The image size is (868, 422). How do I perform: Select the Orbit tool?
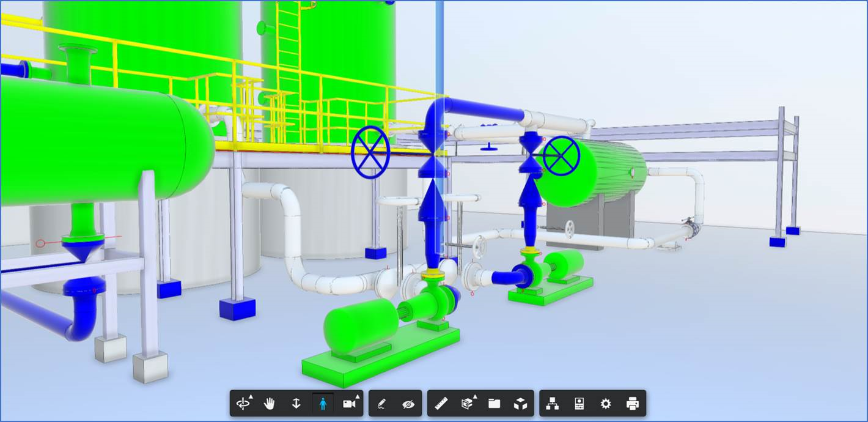[x=244, y=404]
